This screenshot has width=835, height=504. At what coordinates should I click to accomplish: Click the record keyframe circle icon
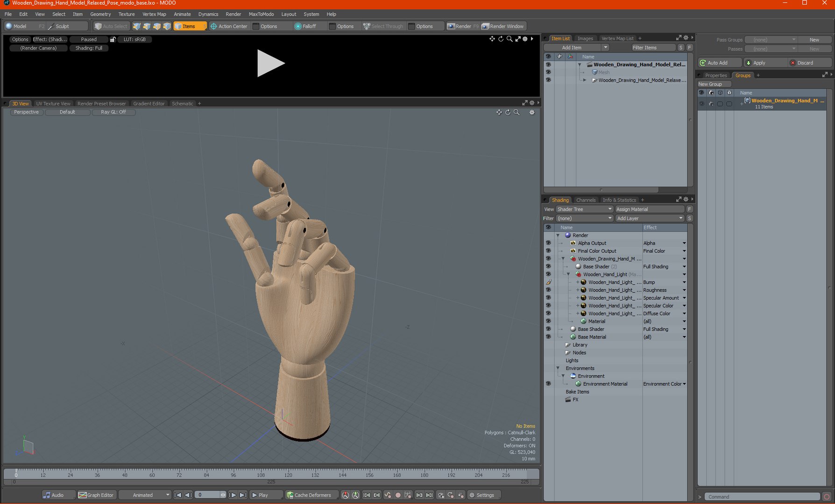(x=398, y=495)
